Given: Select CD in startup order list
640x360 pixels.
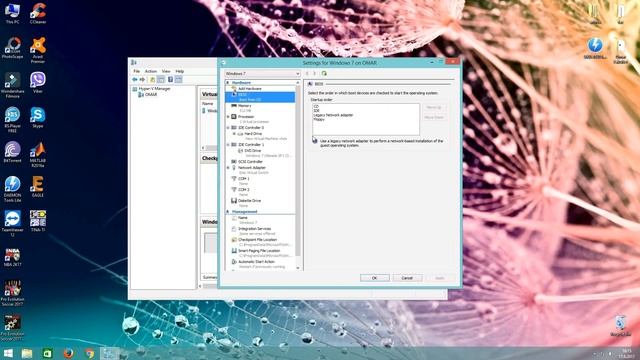Looking at the screenshot, I should click(x=316, y=106).
